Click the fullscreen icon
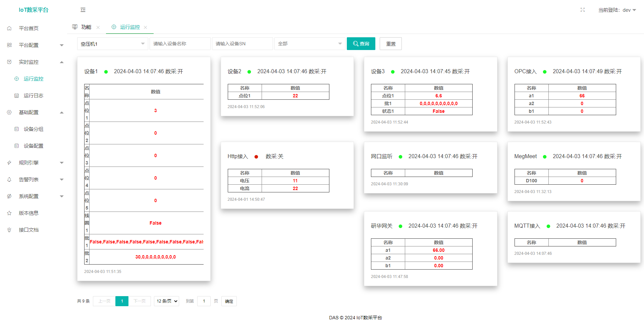Image resolution: width=644 pixels, height=325 pixels. pyautogui.click(x=583, y=10)
